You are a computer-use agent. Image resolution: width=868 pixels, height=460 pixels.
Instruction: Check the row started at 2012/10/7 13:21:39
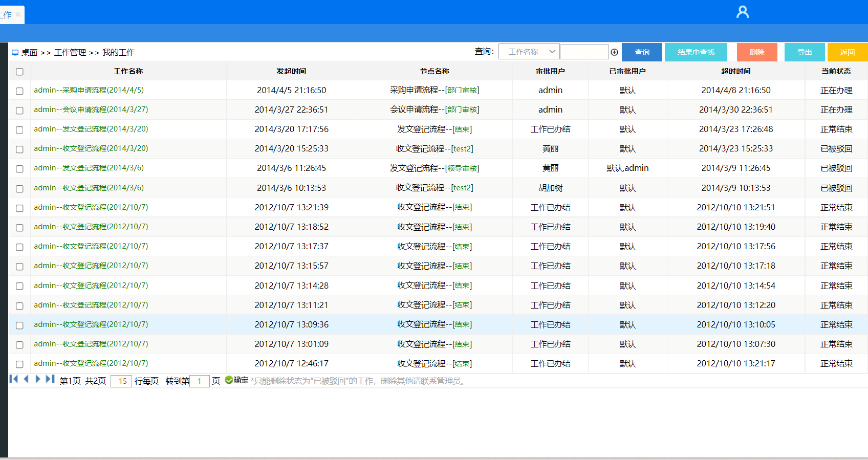pos(19,208)
